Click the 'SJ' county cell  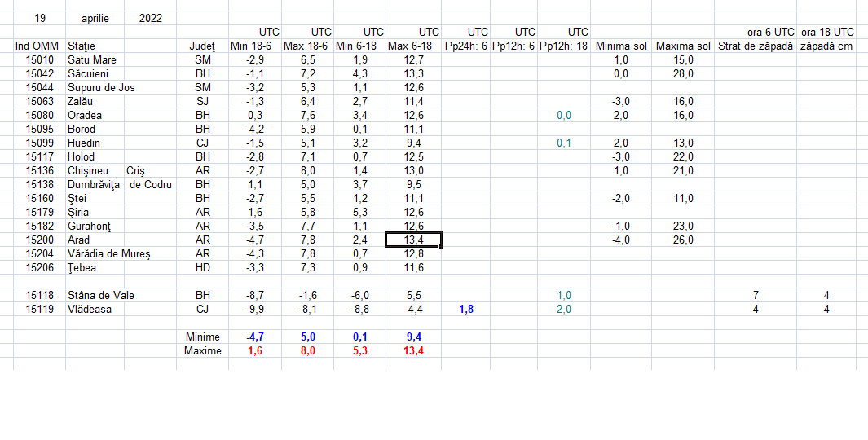tap(203, 101)
